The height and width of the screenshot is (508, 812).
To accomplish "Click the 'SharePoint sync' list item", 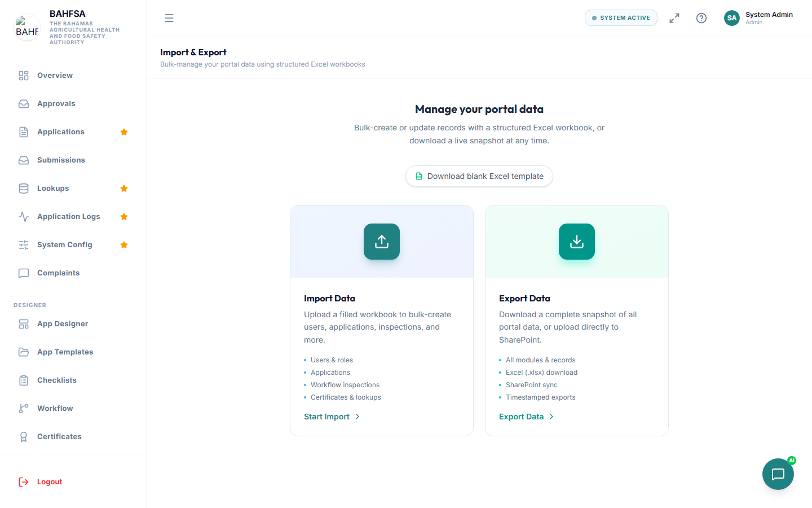I will (532, 385).
